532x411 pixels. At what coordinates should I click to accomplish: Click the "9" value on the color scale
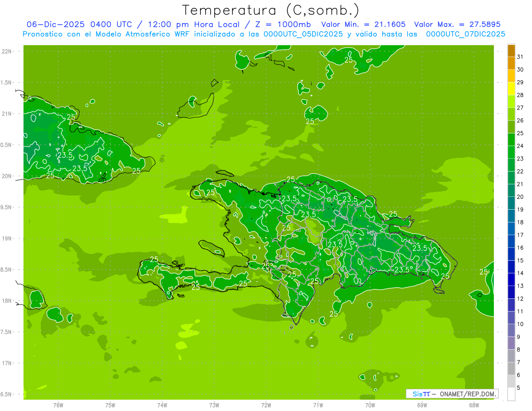click(519, 337)
